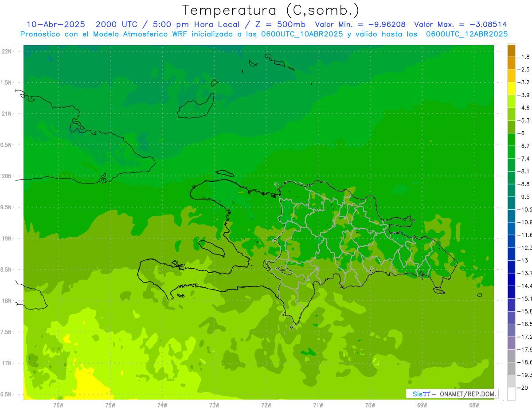The image size is (532, 411).
Task: Click the '-3.2' color scale label
Action: 524,82
